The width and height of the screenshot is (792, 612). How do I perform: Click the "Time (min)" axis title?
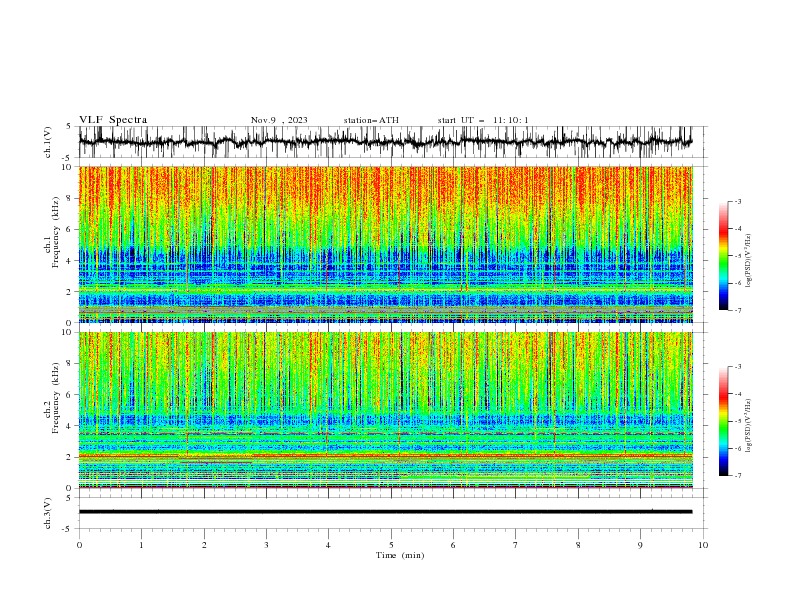(400, 555)
